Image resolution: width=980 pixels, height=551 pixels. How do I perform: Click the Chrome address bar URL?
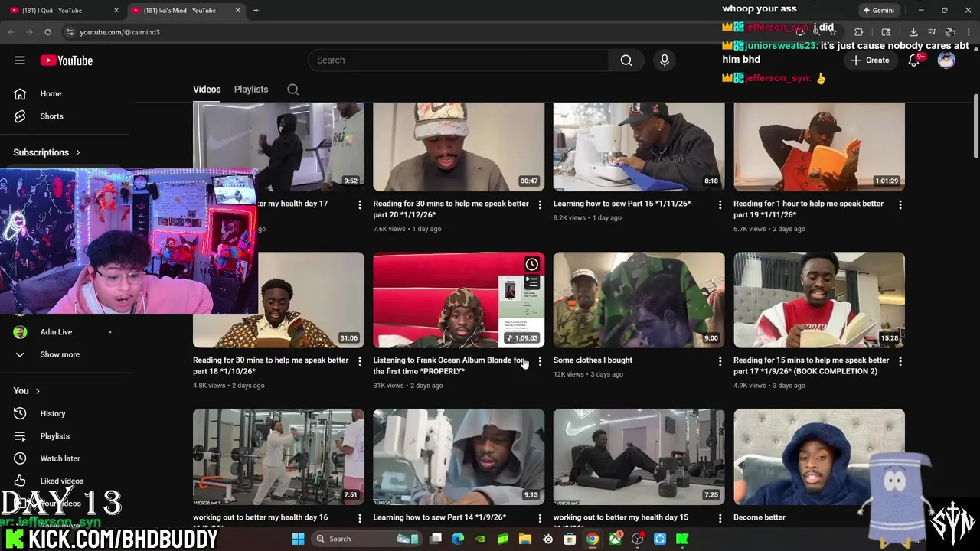click(x=120, y=32)
